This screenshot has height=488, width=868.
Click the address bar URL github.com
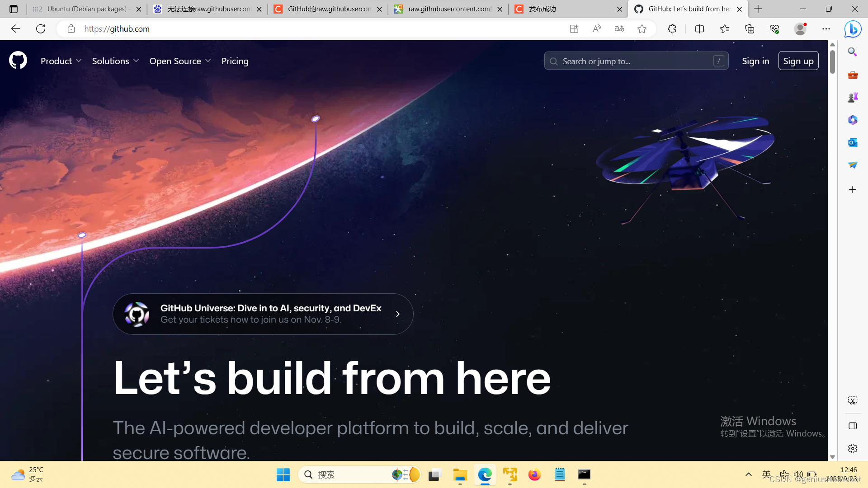click(117, 29)
